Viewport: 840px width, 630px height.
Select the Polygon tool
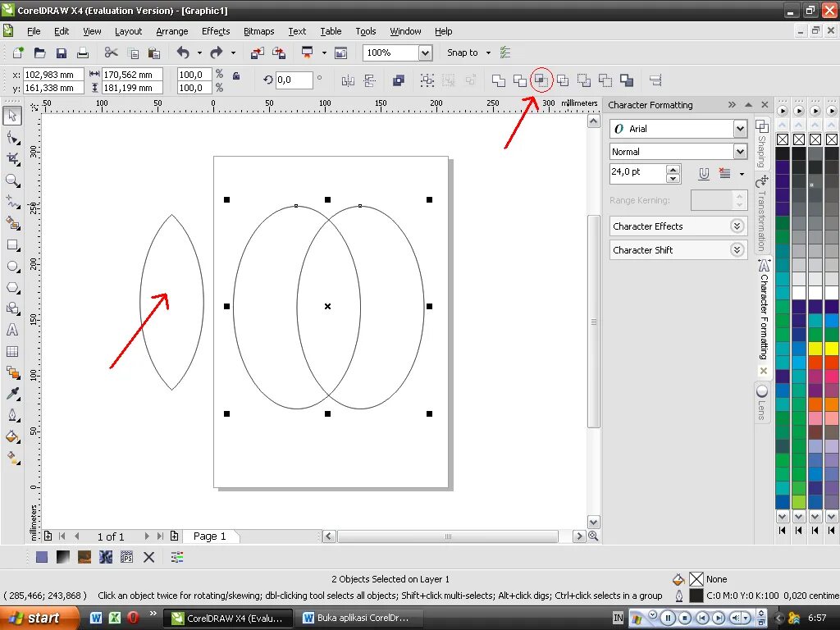12,288
